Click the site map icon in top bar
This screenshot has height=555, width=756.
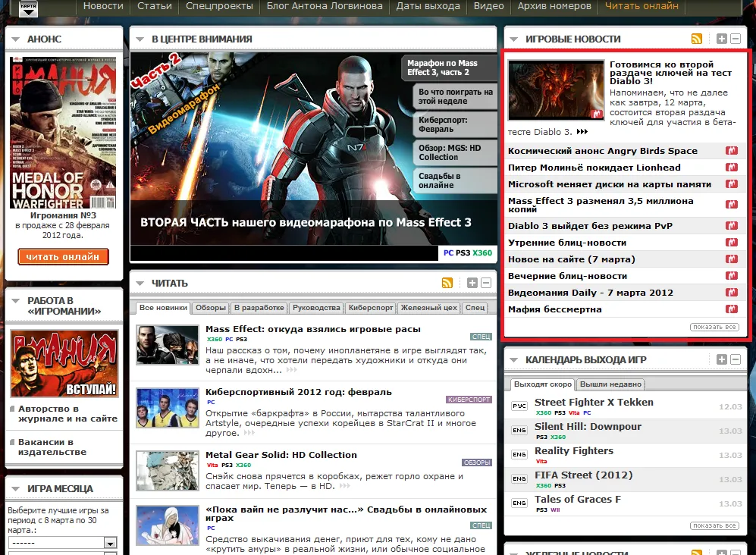[x=28, y=8]
